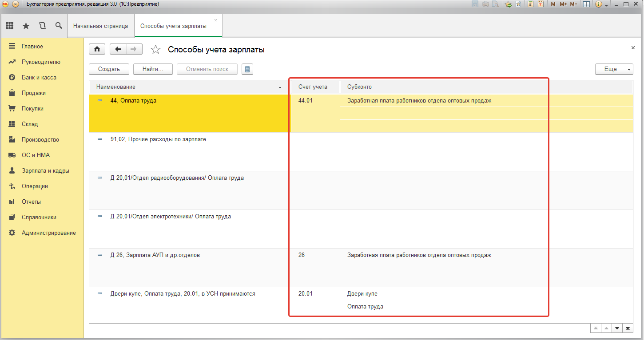Click the Найти... button
This screenshot has width=644, height=340.
[x=153, y=69]
